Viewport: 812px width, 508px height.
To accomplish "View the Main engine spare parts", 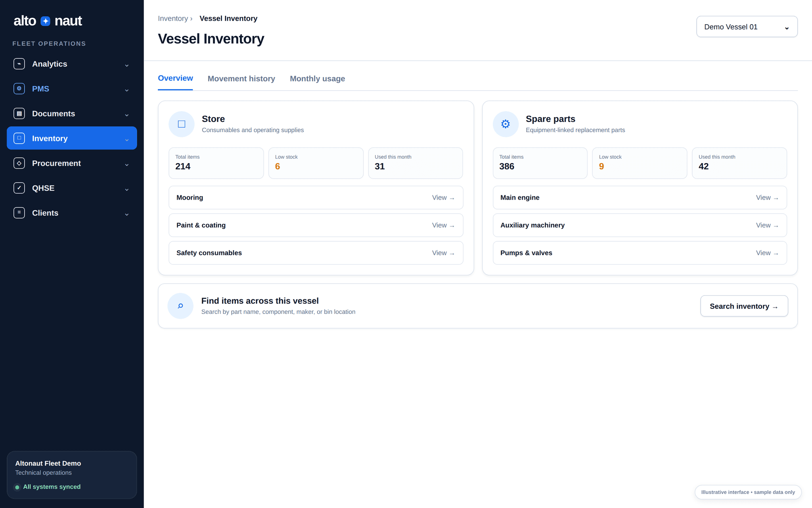I will pos(640,198).
